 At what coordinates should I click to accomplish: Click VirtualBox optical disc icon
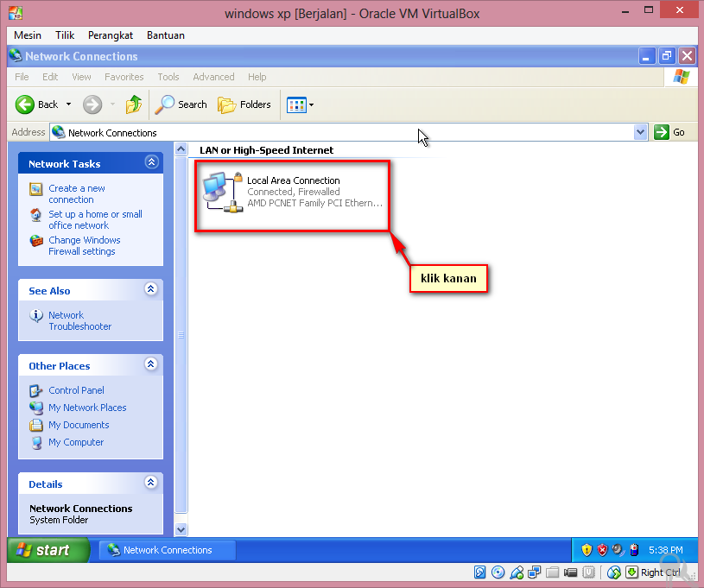coord(498,572)
